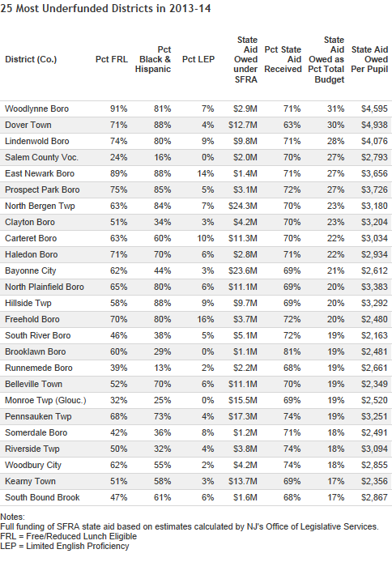Click Pennsauken Twp's $3,251 per pupil value
The height and width of the screenshot is (562, 392).
pos(374,416)
